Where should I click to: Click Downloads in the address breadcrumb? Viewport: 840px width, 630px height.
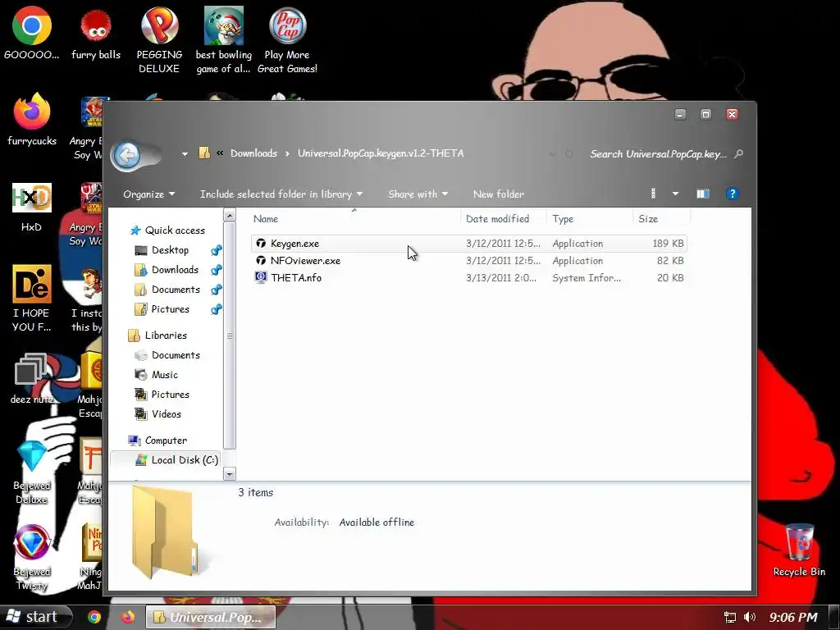(x=254, y=153)
